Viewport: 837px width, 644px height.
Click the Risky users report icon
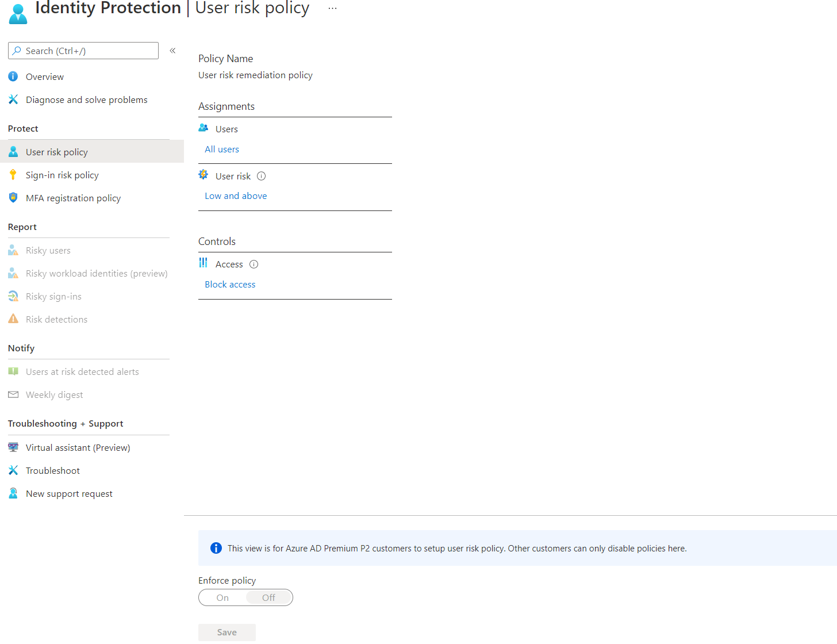point(13,250)
